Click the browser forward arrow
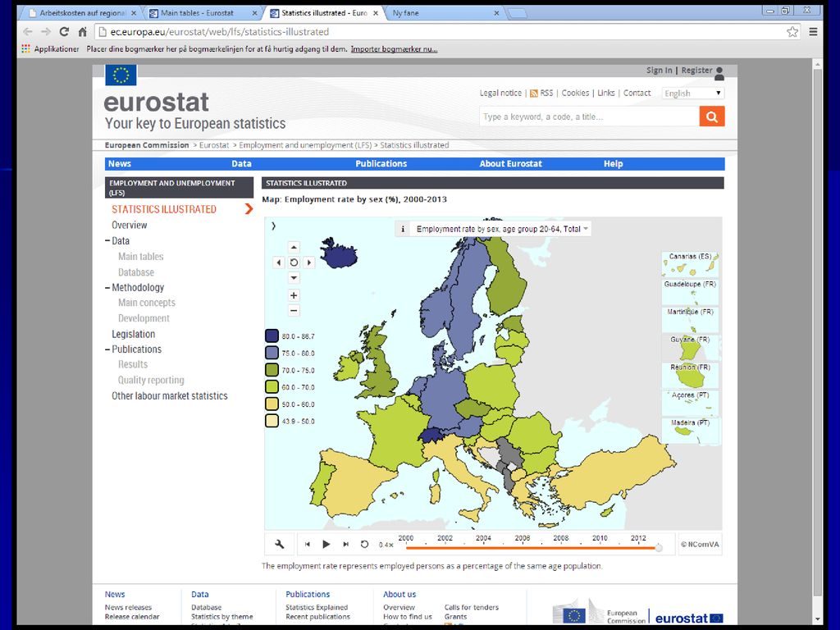840x630 pixels. [46, 32]
